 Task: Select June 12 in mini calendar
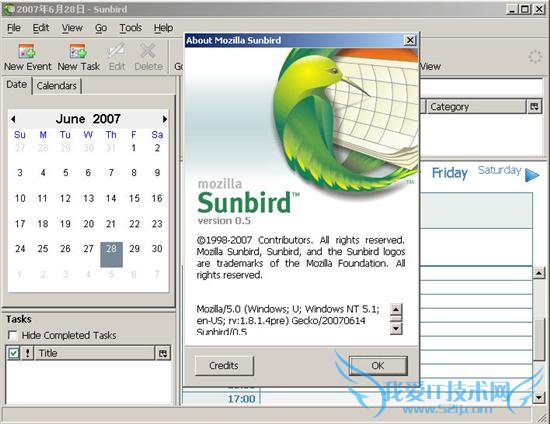[65, 198]
